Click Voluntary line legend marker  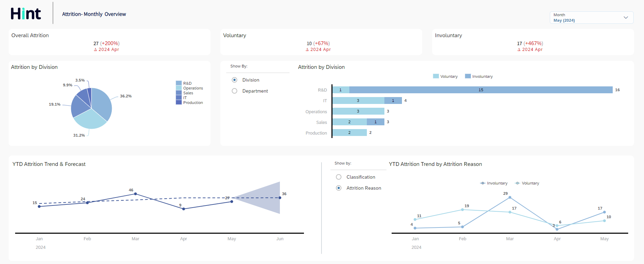pyautogui.click(x=517, y=183)
